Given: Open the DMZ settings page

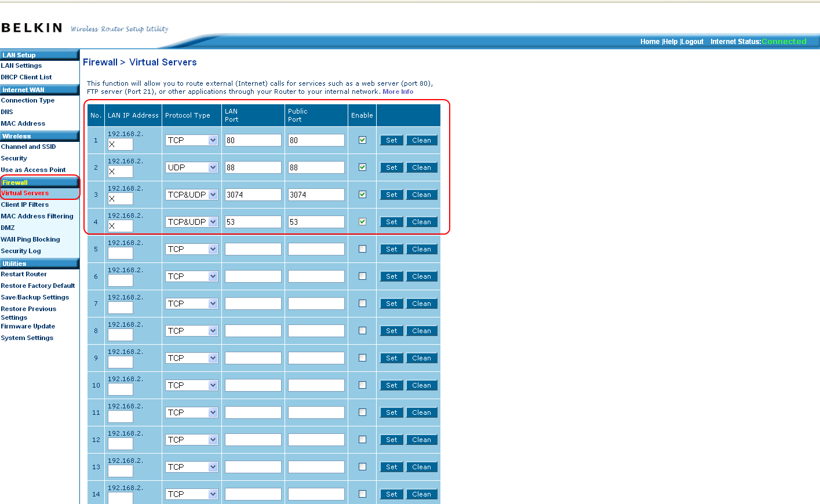Looking at the screenshot, I should pos(8,228).
